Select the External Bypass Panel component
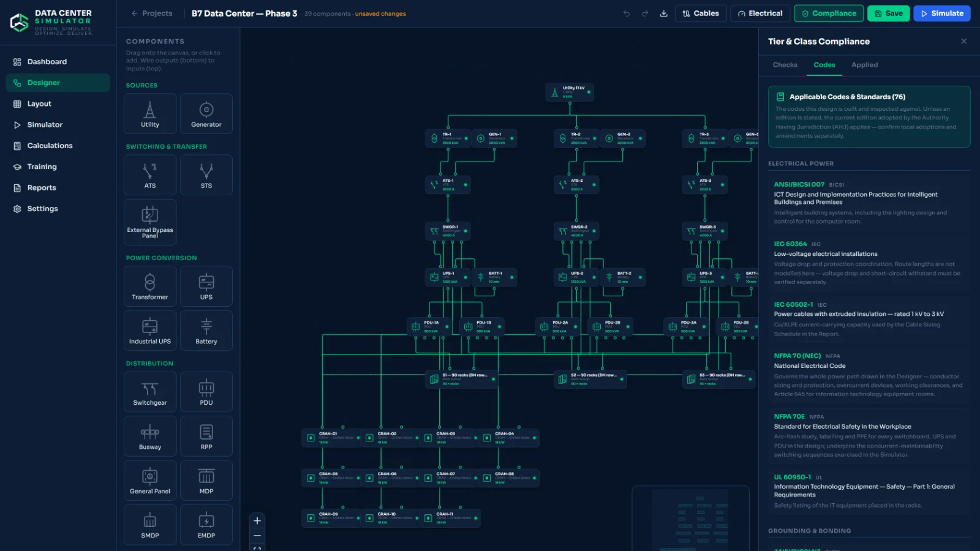Screen dimensions: 980x551 click(150, 222)
